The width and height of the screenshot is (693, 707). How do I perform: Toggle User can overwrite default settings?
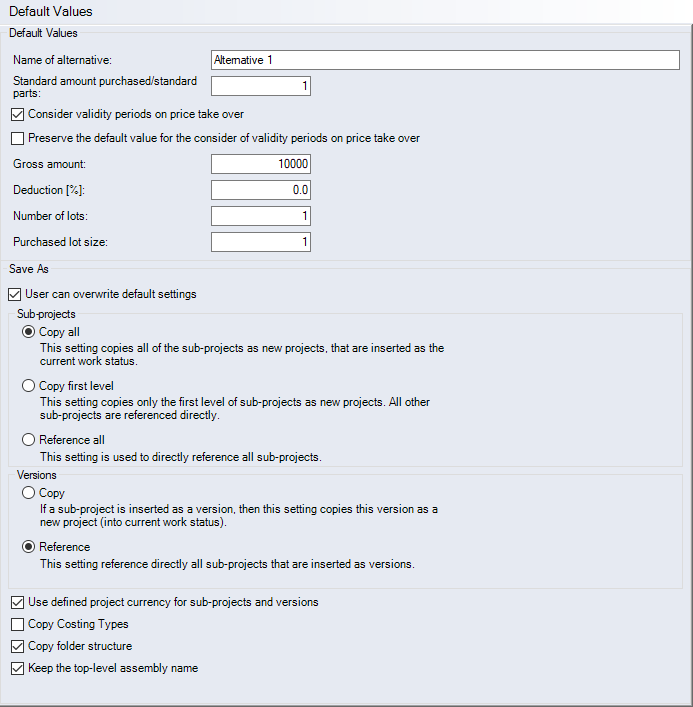pyautogui.click(x=14, y=294)
